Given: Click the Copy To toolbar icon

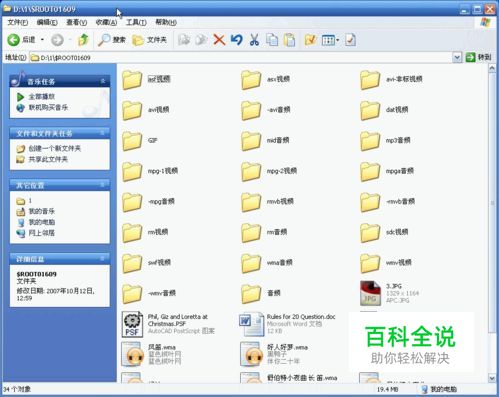Looking at the screenshot, I should pos(201,40).
